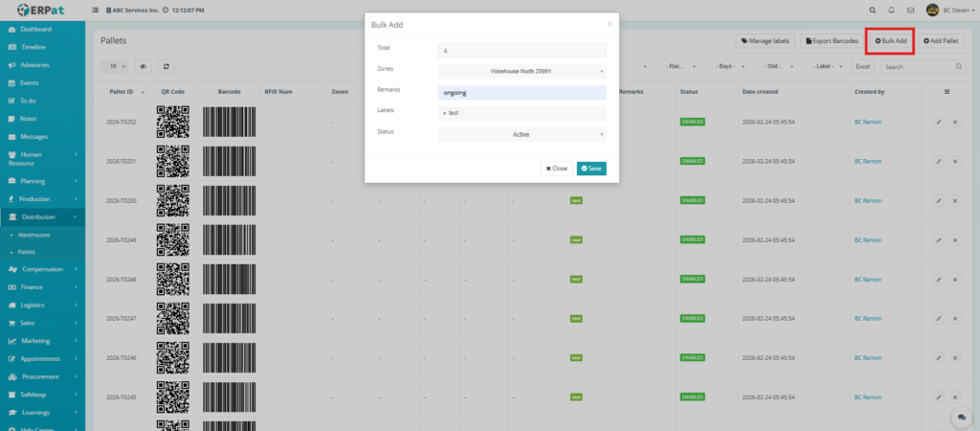The width and height of the screenshot is (980, 431).
Task: Click the Remarks input field
Action: click(x=522, y=93)
